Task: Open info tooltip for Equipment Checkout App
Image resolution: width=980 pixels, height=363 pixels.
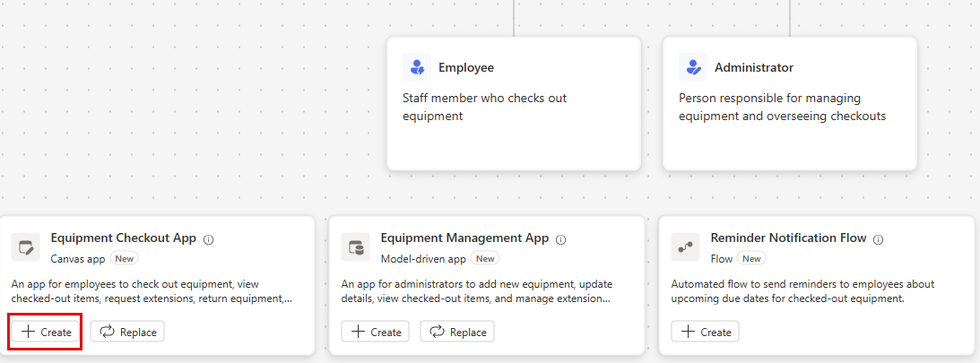Action: pos(209,240)
